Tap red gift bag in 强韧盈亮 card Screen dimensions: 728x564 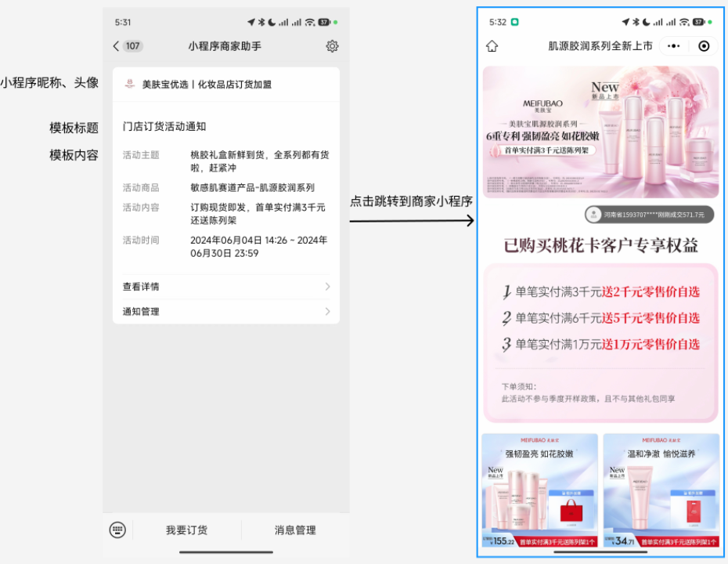571,510
